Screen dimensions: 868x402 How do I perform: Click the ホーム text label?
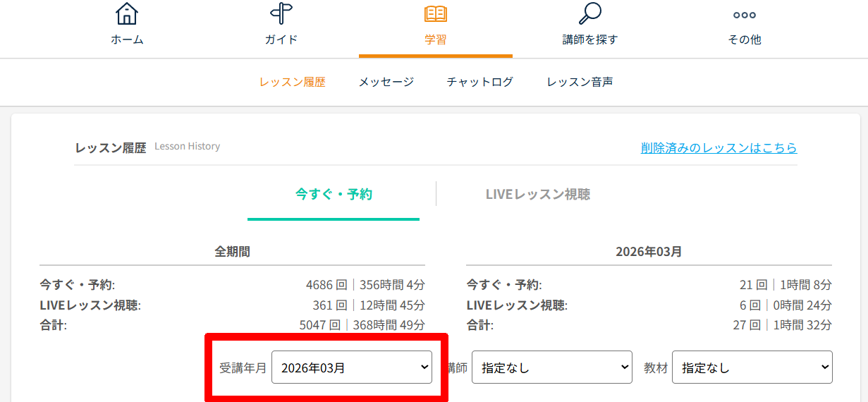pos(127,39)
